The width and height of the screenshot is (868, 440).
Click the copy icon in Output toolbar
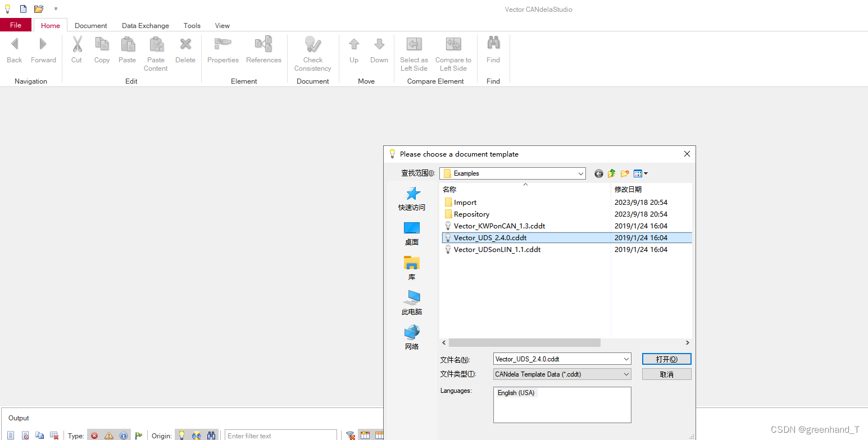pyautogui.click(x=39, y=436)
